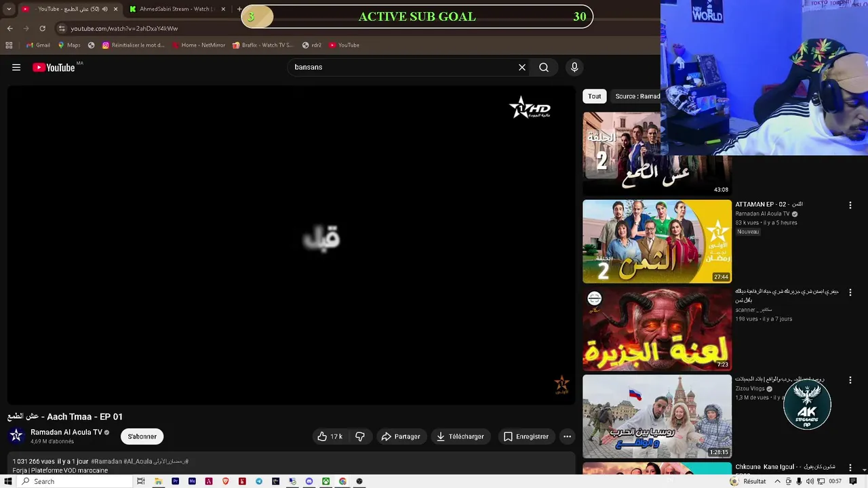Close the AhmedSabiri Stream tab
Image resolution: width=868 pixels, height=488 pixels.
223,9
